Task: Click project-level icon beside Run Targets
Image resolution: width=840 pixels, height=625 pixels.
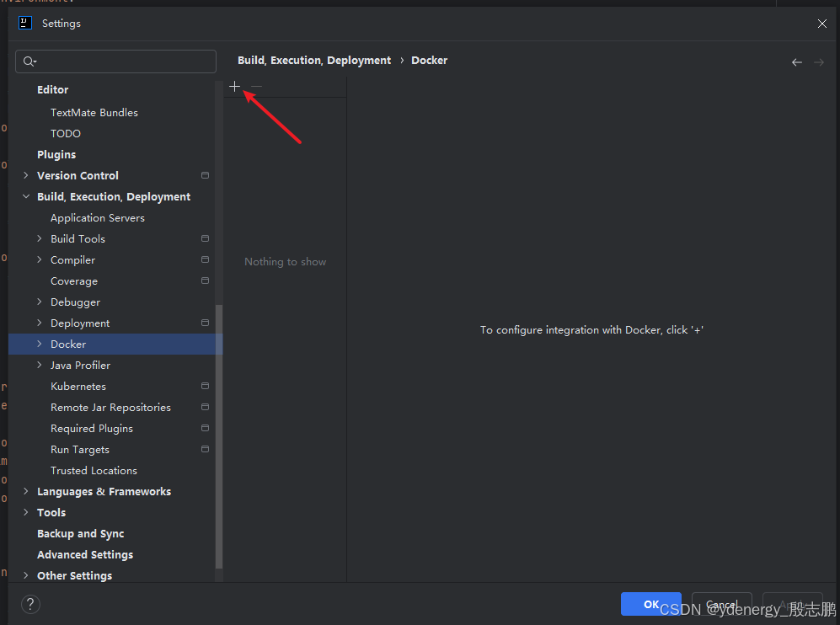Action: tap(205, 449)
